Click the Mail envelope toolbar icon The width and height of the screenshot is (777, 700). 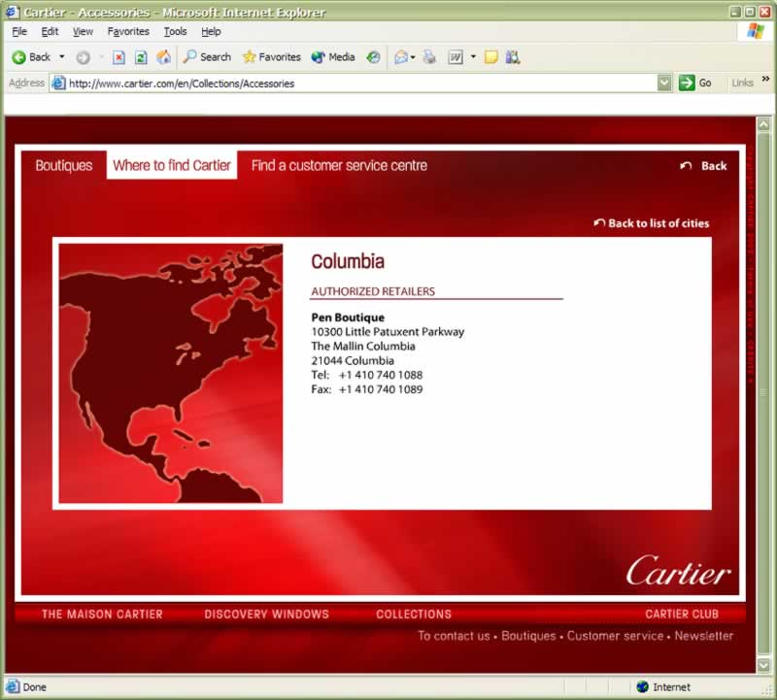pos(401,57)
